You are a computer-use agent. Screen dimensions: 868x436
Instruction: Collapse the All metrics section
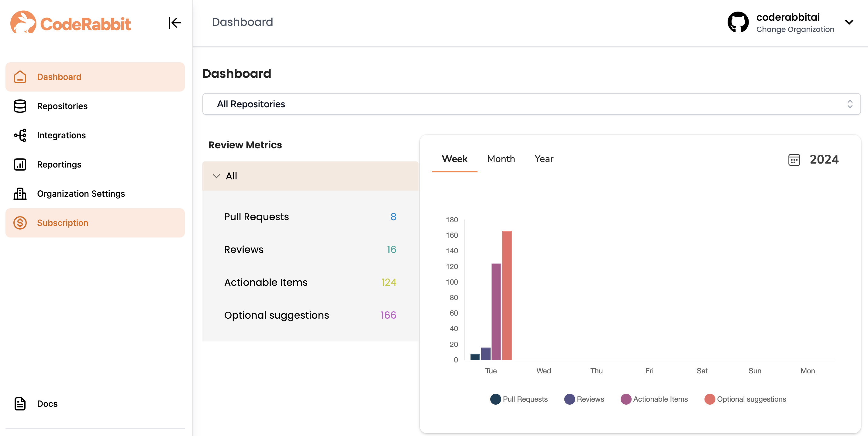click(x=216, y=176)
